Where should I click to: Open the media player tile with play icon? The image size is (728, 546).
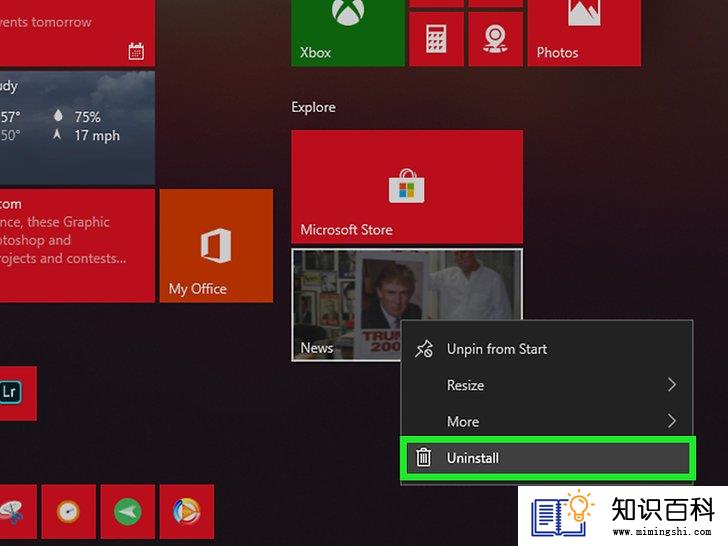(x=187, y=512)
